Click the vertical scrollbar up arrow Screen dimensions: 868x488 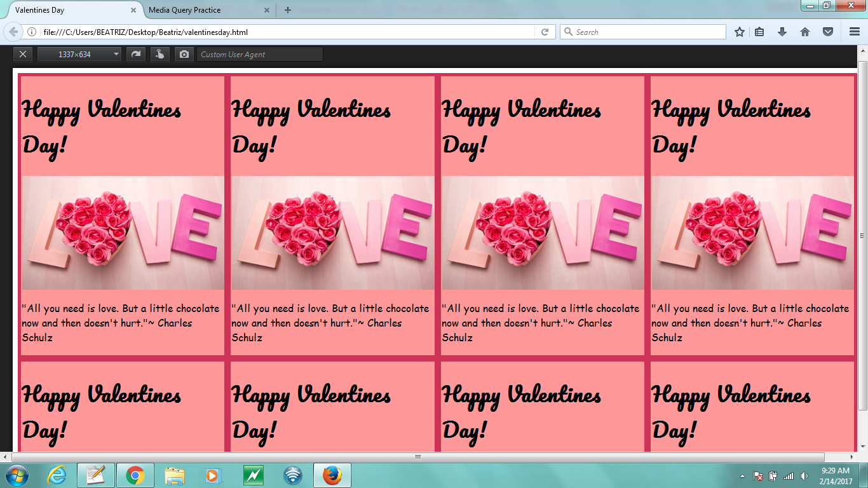(862, 50)
